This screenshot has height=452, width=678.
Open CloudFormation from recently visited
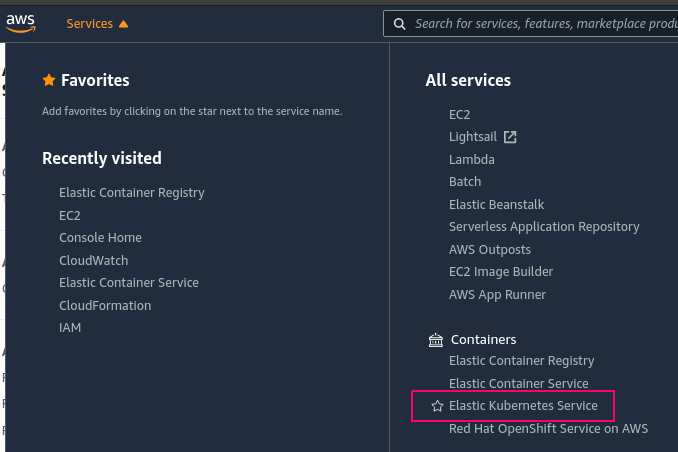tap(105, 305)
